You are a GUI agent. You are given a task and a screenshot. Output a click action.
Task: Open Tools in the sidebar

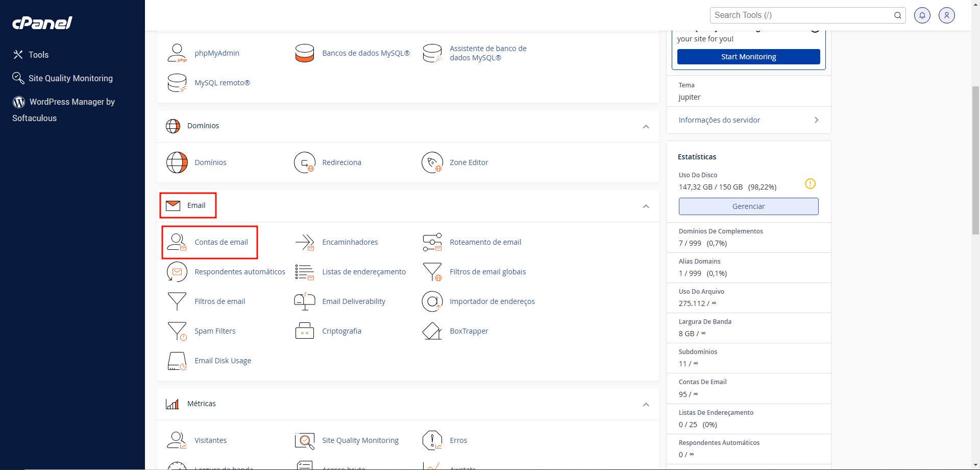coord(31,55)
